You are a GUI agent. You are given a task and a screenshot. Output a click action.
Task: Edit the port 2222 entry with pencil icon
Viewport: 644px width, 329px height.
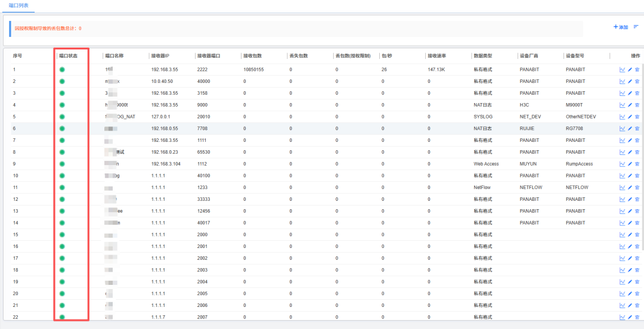click(630, 70)
